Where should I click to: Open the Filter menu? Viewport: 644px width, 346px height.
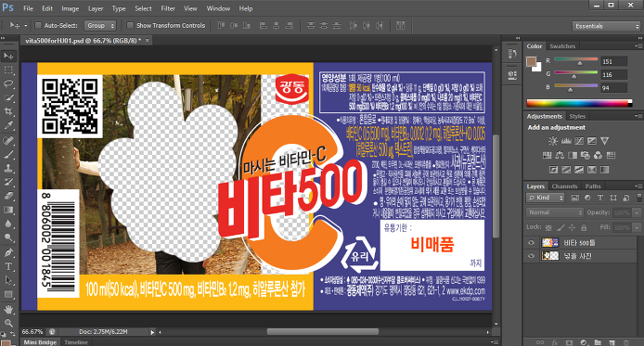click(168, 8)
